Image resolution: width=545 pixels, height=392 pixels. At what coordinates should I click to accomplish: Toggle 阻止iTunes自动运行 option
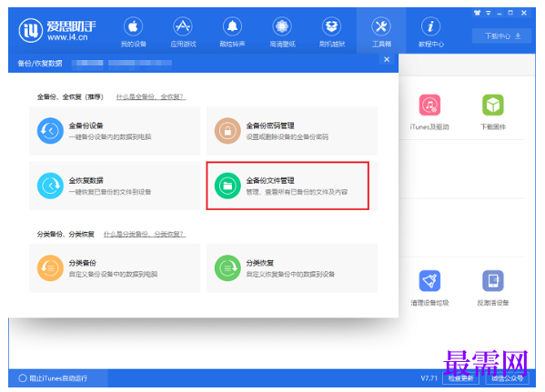53,378
